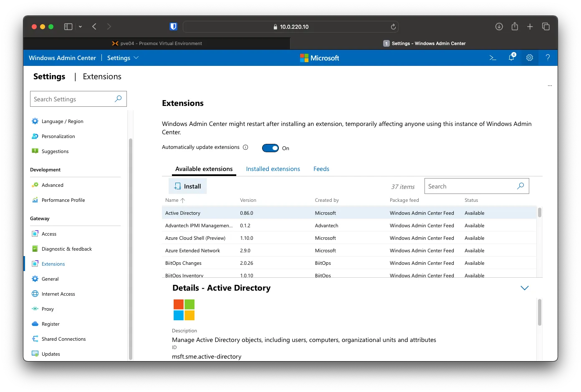Click the Search Settings magnifier icon
This screenshot has height=392, width=581.
[x=118, y=99]
